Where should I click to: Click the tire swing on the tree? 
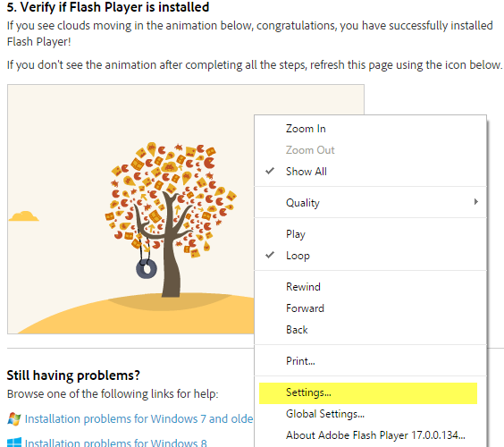click(x=147, y=268)
